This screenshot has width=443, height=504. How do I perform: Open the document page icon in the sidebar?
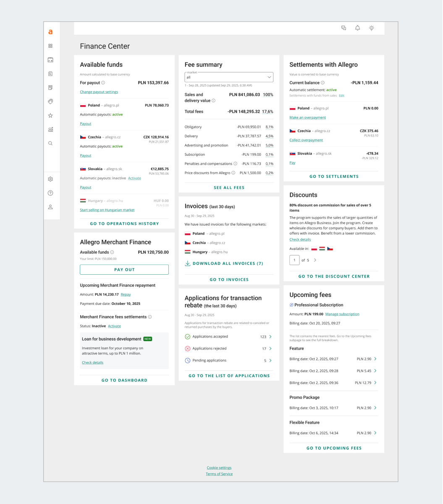pyautogui.click(x=50, y=87)
